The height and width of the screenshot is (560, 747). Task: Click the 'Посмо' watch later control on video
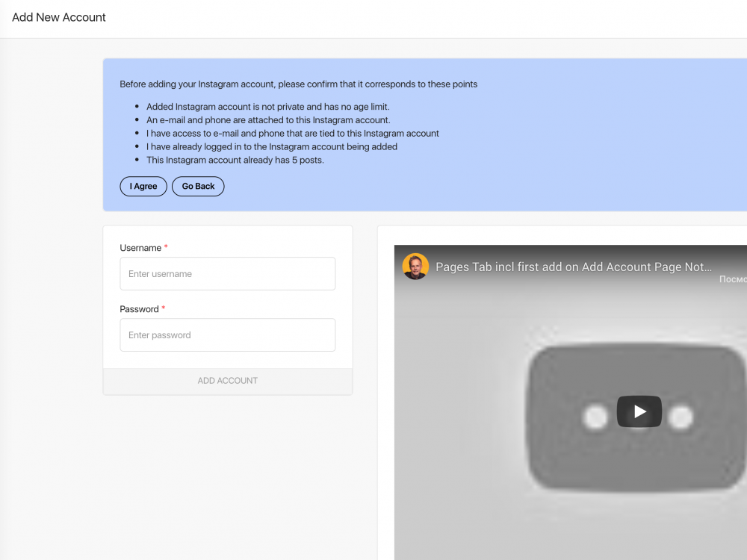(x=733, y=279)
